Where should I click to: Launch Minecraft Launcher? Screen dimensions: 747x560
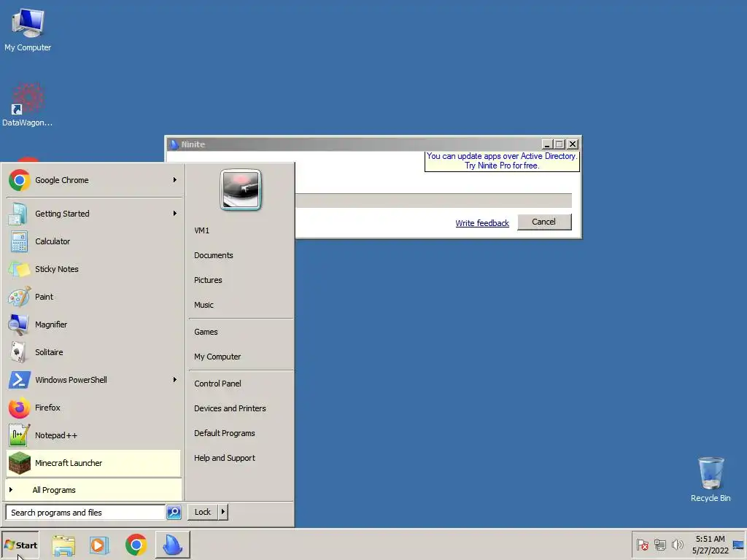[x=93, y=463]
